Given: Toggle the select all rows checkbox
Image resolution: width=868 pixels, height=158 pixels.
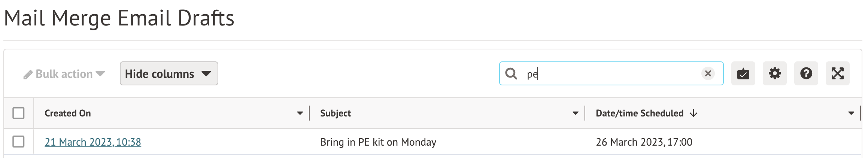Looking at the screenshot, I should coord(18,113).
